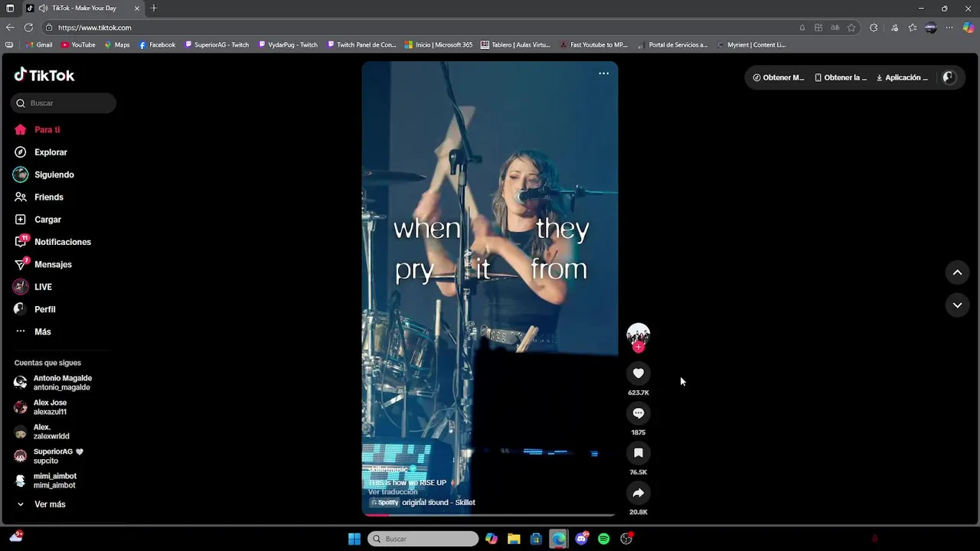Viewport: 980px width, 551px height.
Task: Open the Copilot icon in the browser toolbar
Action: click(x=969, y=28)
